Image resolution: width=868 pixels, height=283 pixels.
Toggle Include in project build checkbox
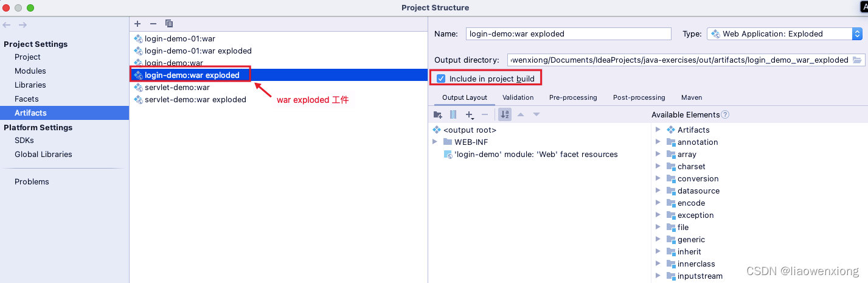point(442,79)
